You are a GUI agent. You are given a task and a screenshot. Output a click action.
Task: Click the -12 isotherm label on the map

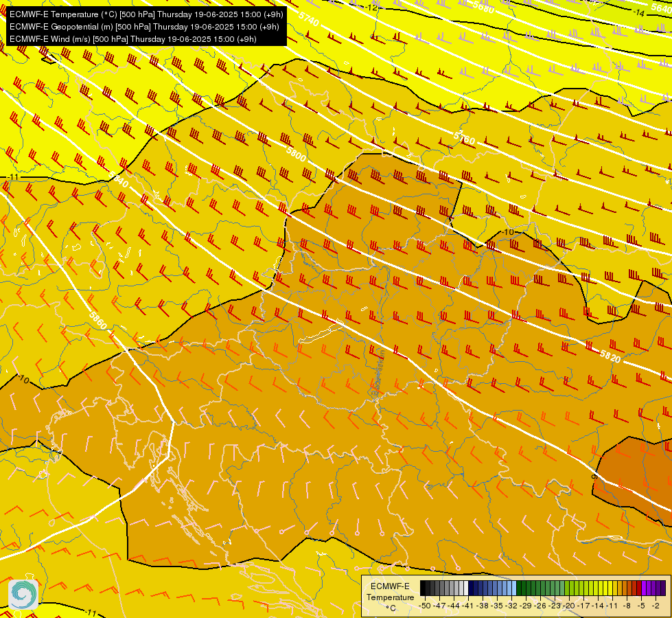[371, 8]
